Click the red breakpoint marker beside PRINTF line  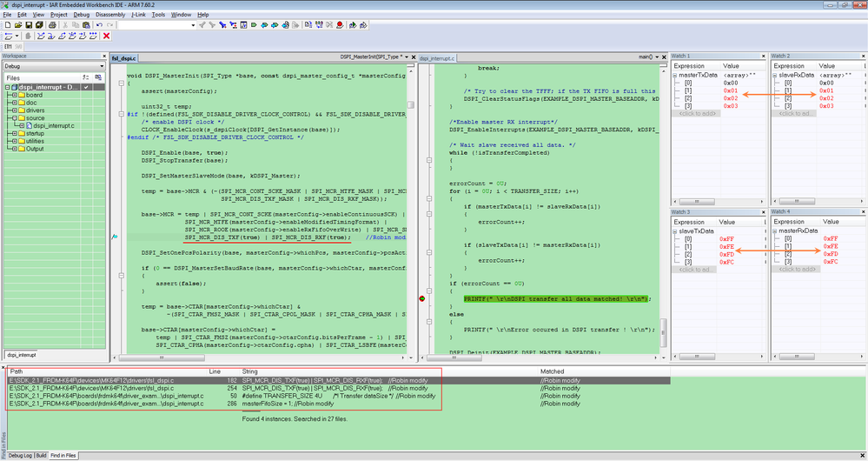point(422,298)
